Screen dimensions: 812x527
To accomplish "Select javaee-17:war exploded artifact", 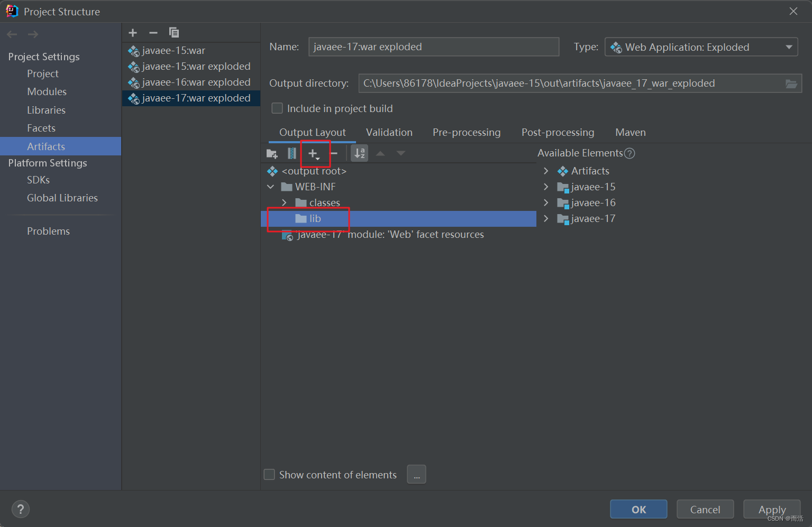I will pos(191,98).
